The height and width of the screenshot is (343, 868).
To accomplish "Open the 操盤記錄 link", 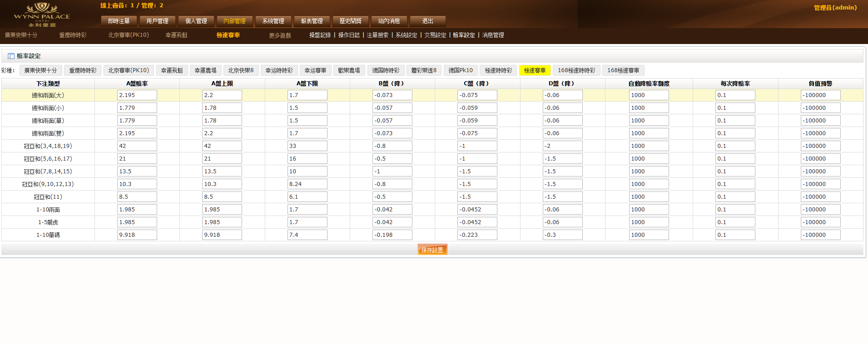I will click(x=320, y=35).
